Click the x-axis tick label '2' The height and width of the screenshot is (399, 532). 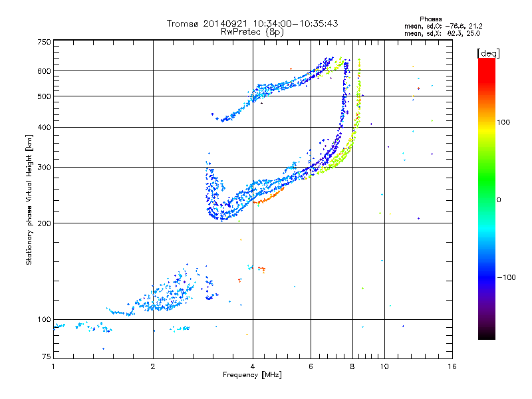153,366
